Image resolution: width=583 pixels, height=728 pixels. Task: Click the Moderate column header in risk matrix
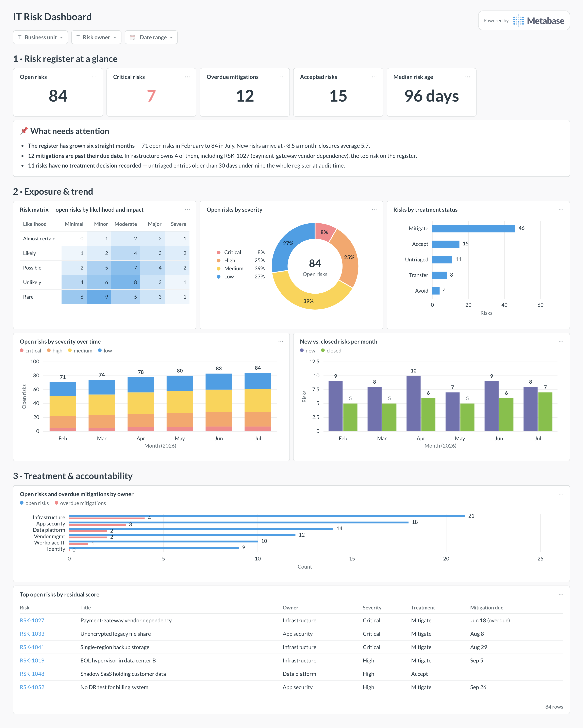point(126,224)
